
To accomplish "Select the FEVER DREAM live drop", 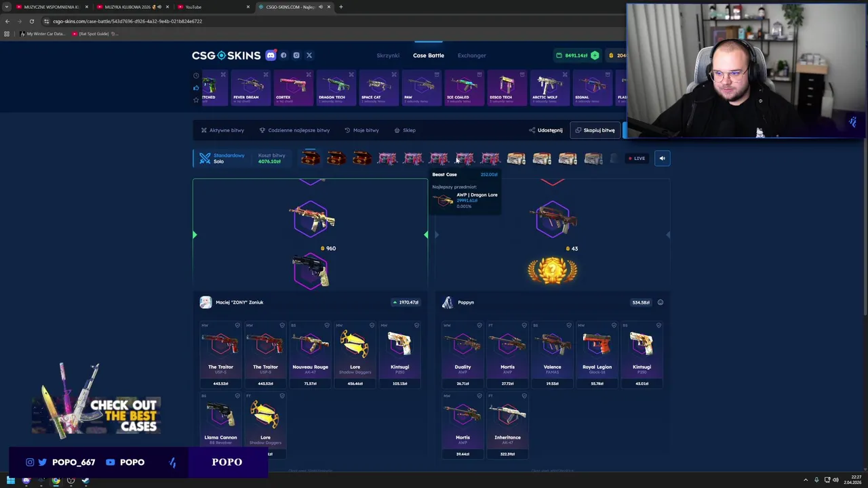I will click(251, 87).
